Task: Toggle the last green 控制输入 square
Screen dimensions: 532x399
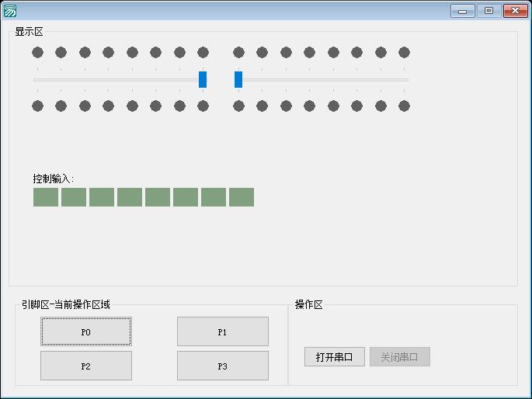Action: coord(242,197)
